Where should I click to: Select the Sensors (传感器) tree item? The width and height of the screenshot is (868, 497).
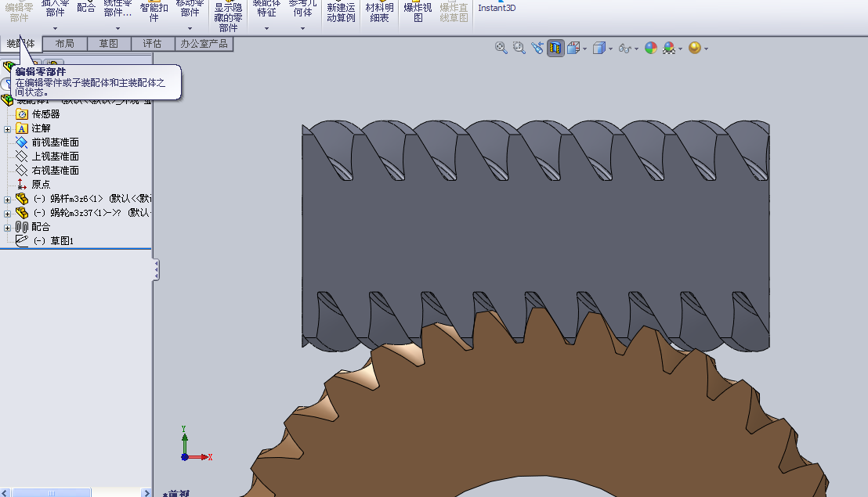click(x=38, y=114)
